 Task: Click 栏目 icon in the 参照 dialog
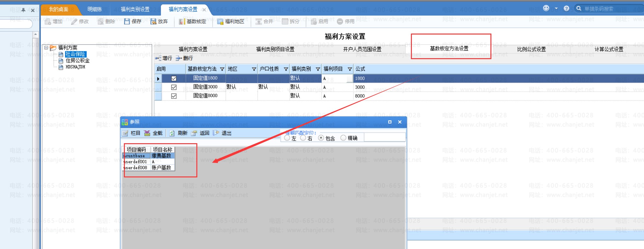[125, 133]
